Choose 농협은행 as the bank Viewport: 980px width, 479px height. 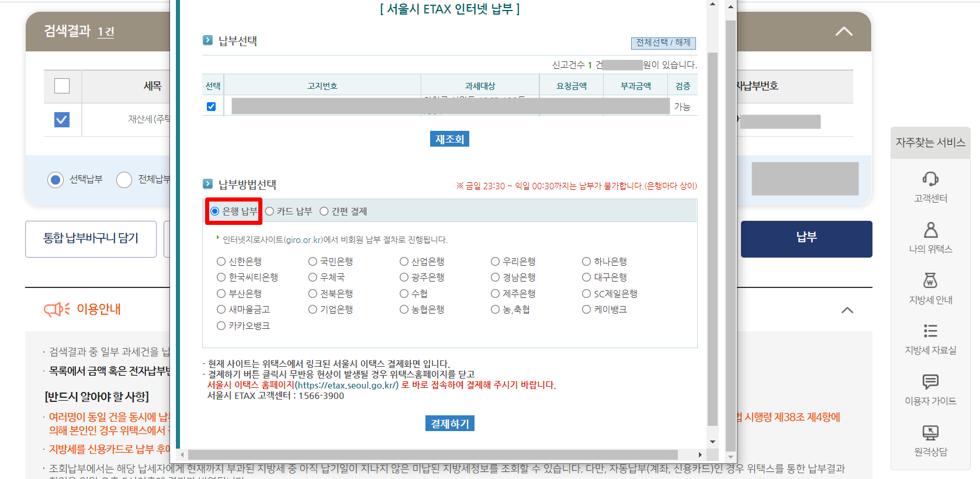[404, 309]
